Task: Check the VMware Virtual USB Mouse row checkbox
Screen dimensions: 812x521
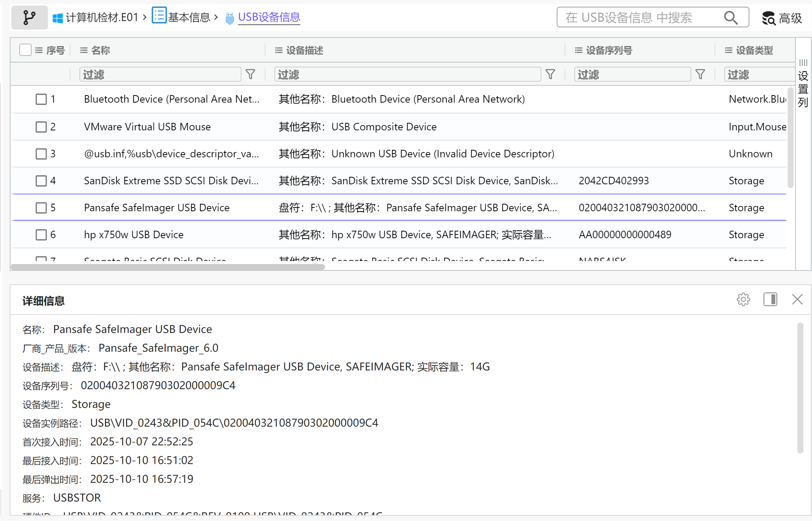Action: (41, 127)
